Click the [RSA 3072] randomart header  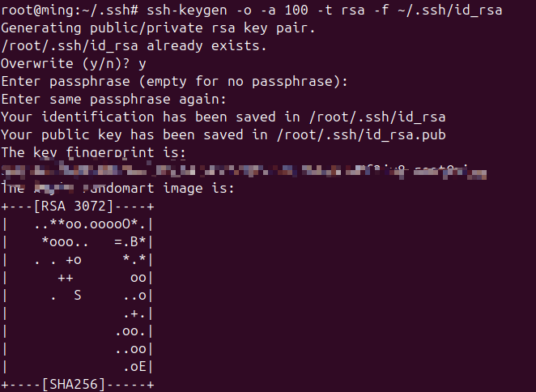tap(74, 206)
